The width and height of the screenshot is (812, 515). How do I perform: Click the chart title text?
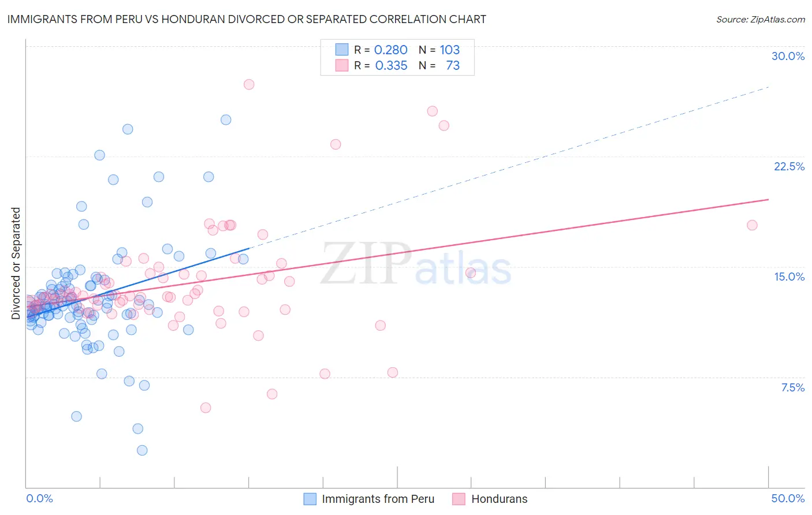(x=247, y=19)
